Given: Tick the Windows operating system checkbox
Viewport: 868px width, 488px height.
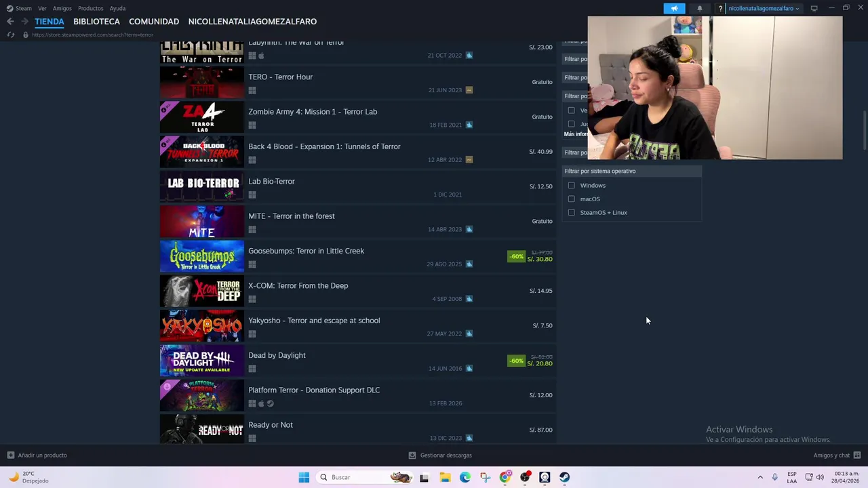Looking at the screenshot, I should pyautogui.click(x=572, y=185).
